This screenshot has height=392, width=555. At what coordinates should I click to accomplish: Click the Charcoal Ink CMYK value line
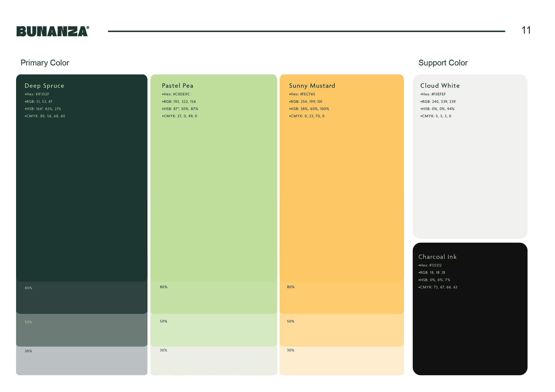tap(438, 287)
